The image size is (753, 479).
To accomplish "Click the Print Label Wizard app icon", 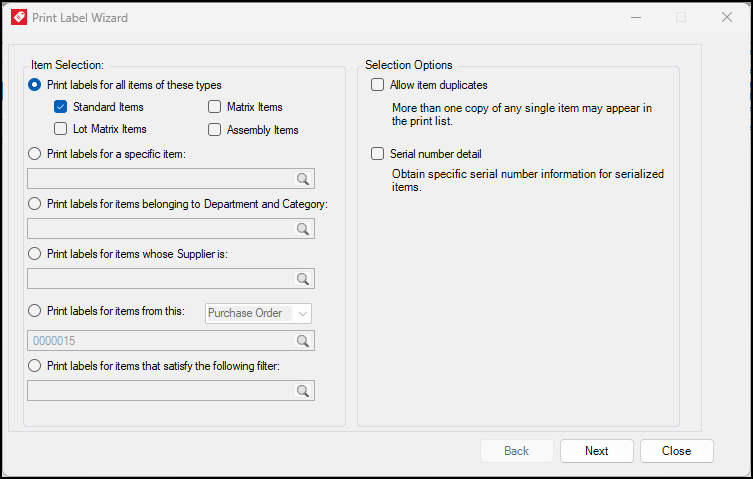I will click(19, 17).
